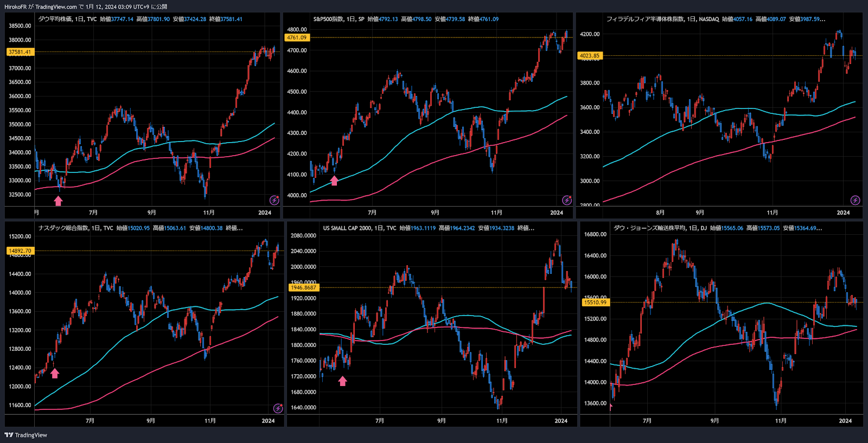Click the semiconductor index high value 4089.07
This screenshot has width=868, height=443.
[x=776, y=19]
